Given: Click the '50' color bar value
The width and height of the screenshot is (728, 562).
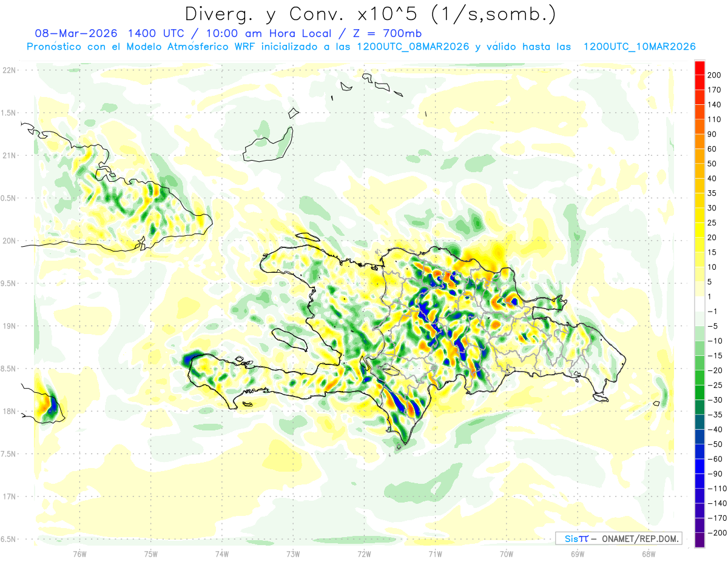Looking at the screenshot, I should (712, 164).
